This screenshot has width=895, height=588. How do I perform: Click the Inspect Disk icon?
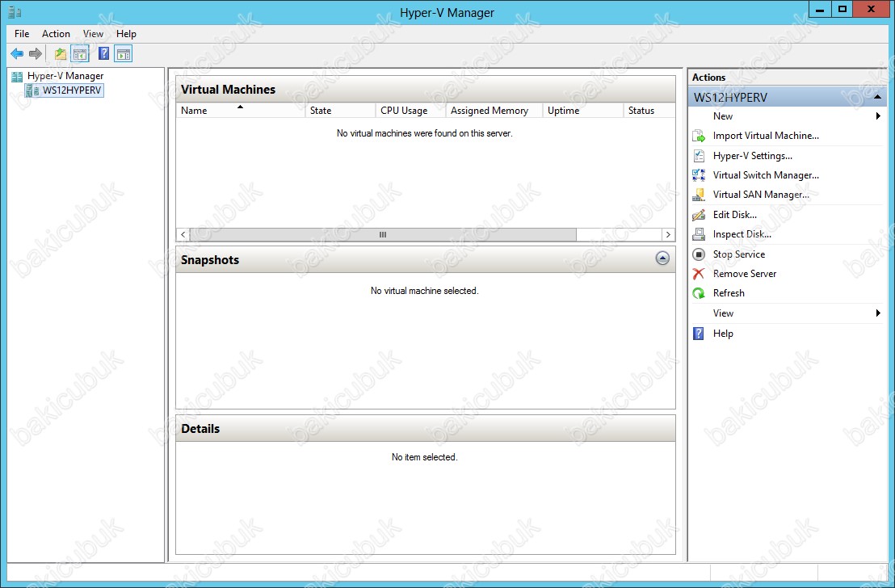tap(699, 234)
